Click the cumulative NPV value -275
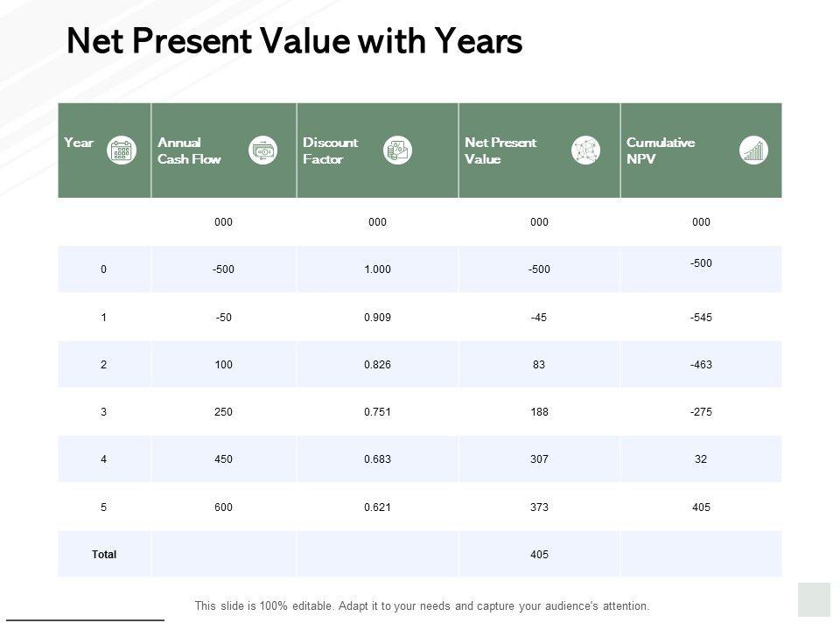The height and width of the screenshot is (630, 840). click(x=700, y=411)
